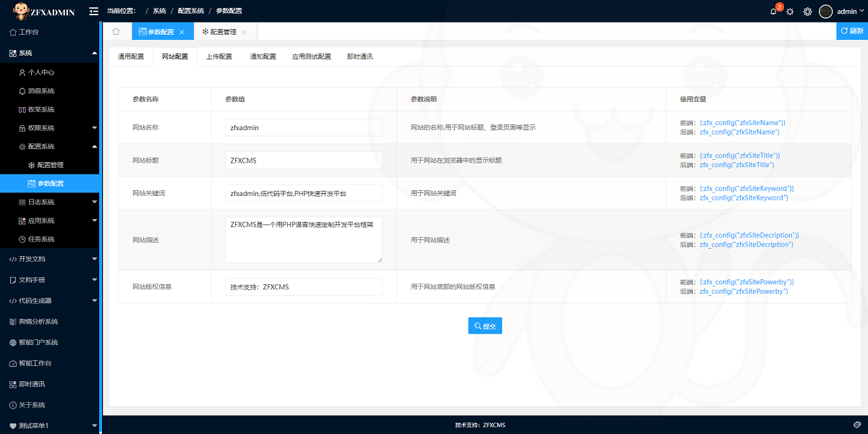Expand the 应用系统 submenu arrow
This screenshot has height=434, width=868.
94,221
